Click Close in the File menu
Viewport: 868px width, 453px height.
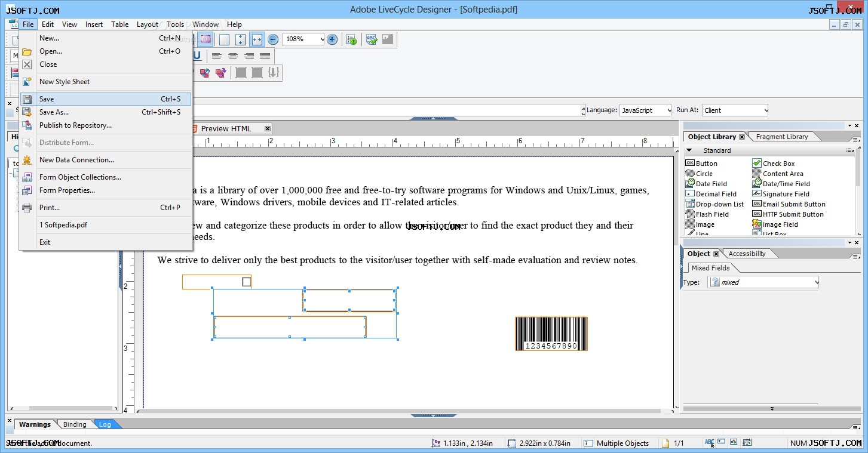pos(106,64)
